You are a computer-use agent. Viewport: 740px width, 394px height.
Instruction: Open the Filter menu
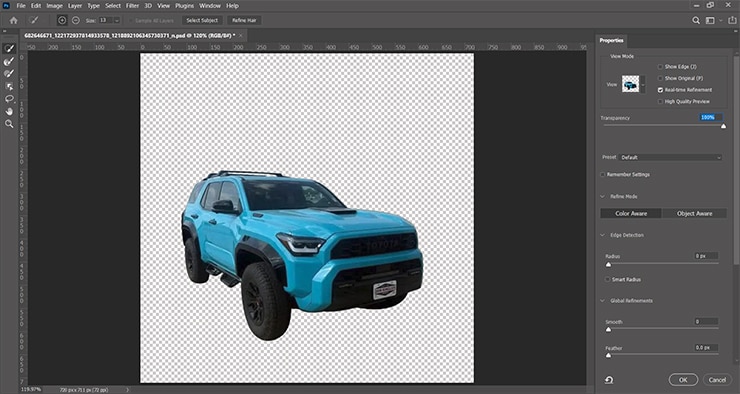[x=132, y=6]
